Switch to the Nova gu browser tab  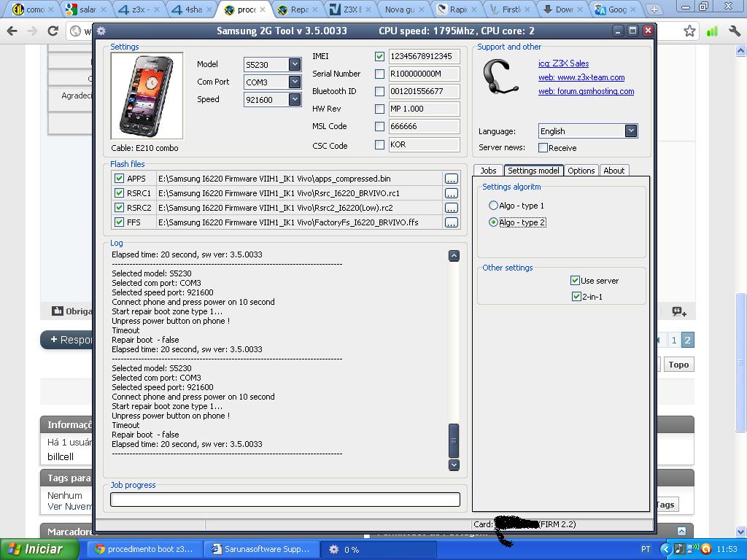[405, 9]
